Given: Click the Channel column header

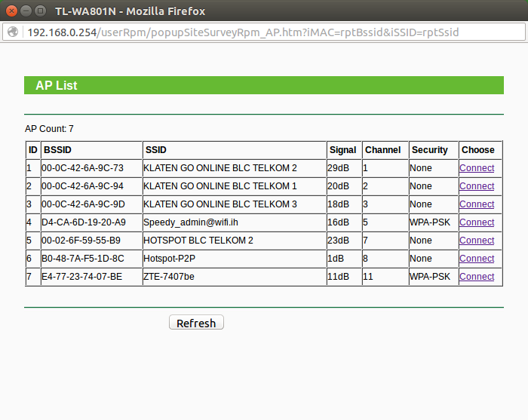Looking at the screenshot, I should [385, 150].
